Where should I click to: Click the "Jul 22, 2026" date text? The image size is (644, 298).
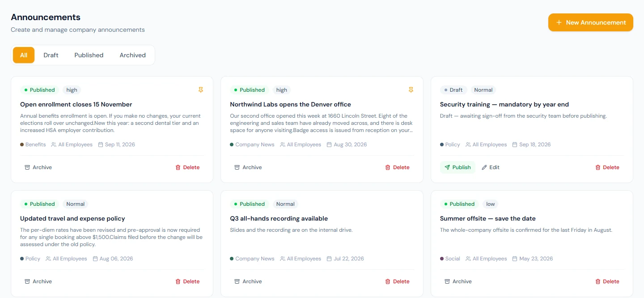click(x=349, y=259)
